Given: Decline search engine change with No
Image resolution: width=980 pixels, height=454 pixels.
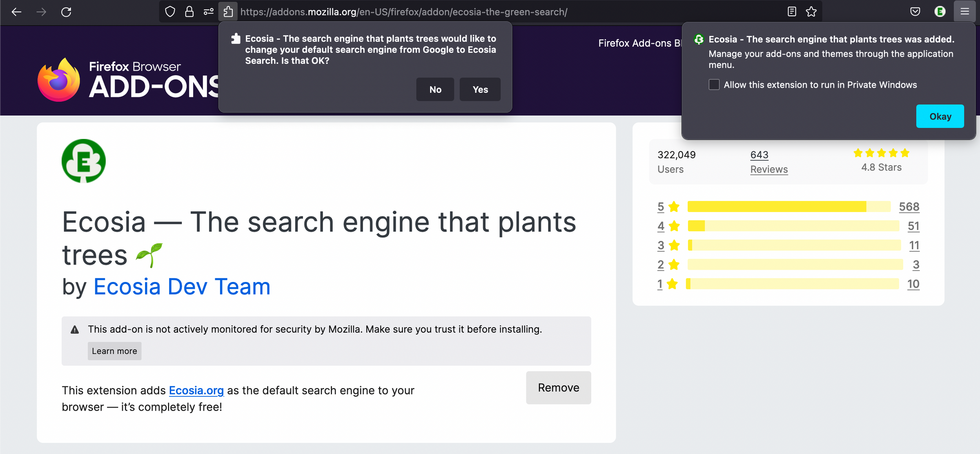Looking at the screenshot, I should pos(435,89).
